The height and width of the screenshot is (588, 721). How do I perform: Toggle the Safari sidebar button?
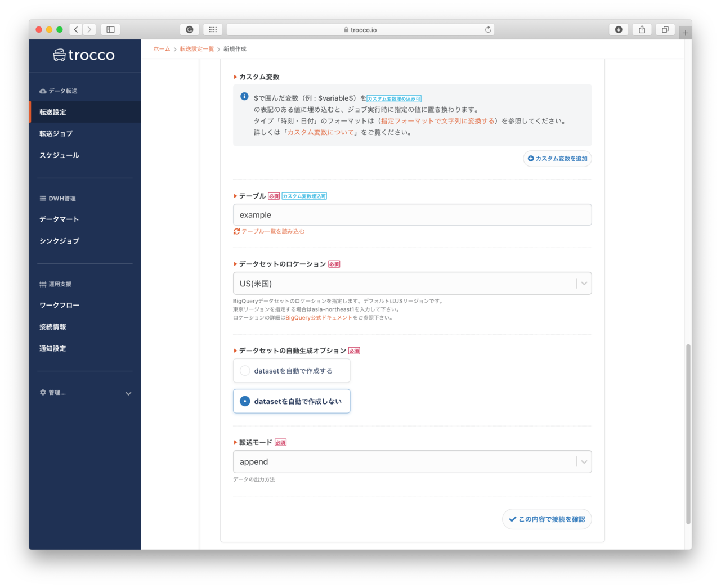click(x=110, y=29)
